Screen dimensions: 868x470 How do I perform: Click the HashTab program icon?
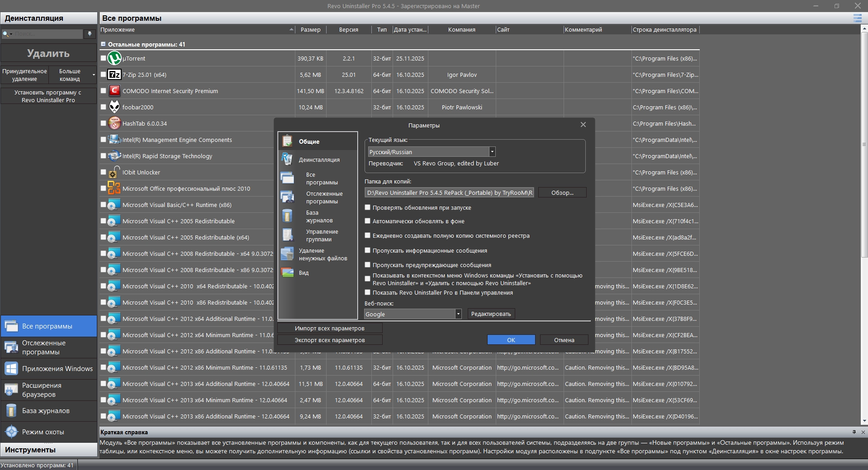(x=114, y=123)
